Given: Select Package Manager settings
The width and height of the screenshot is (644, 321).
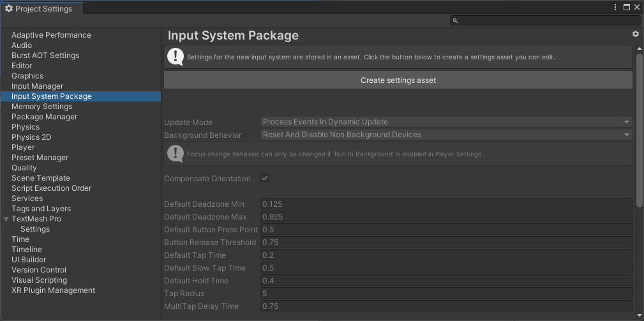Looking at the screenshot, I should pos(44,117).
